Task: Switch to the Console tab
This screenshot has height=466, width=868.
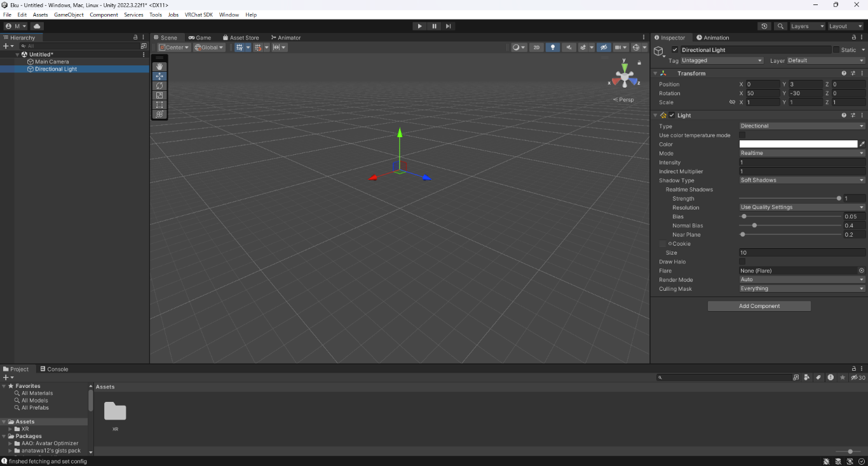Action: pyautogui.click(x=54, y=369)
